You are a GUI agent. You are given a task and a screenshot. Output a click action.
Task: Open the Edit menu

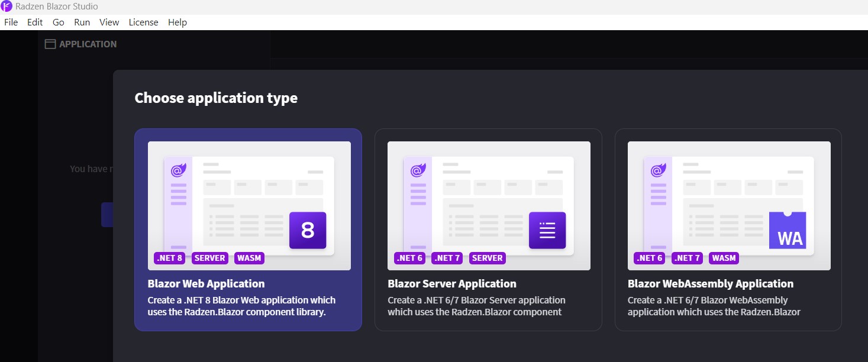(x=35, y=22)
